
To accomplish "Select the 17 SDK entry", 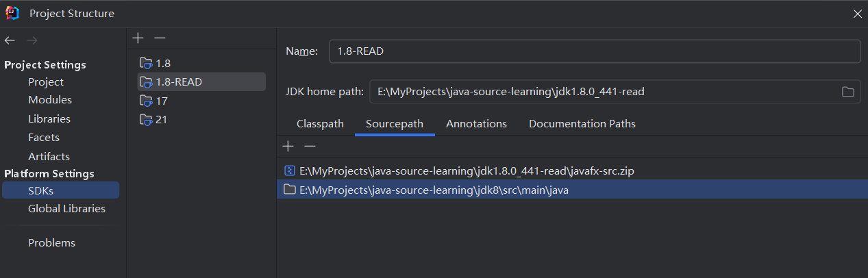I will pos(162,101).
